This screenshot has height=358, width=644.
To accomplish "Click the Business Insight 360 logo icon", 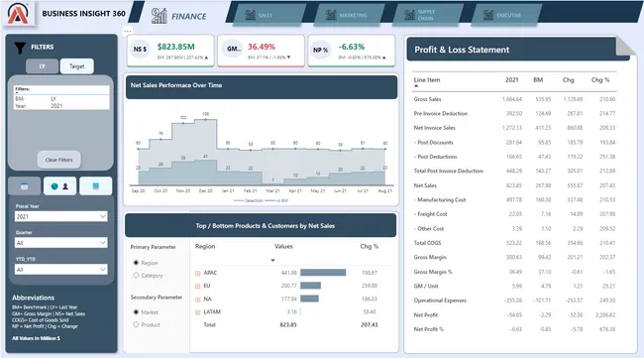I will point(19,14).
